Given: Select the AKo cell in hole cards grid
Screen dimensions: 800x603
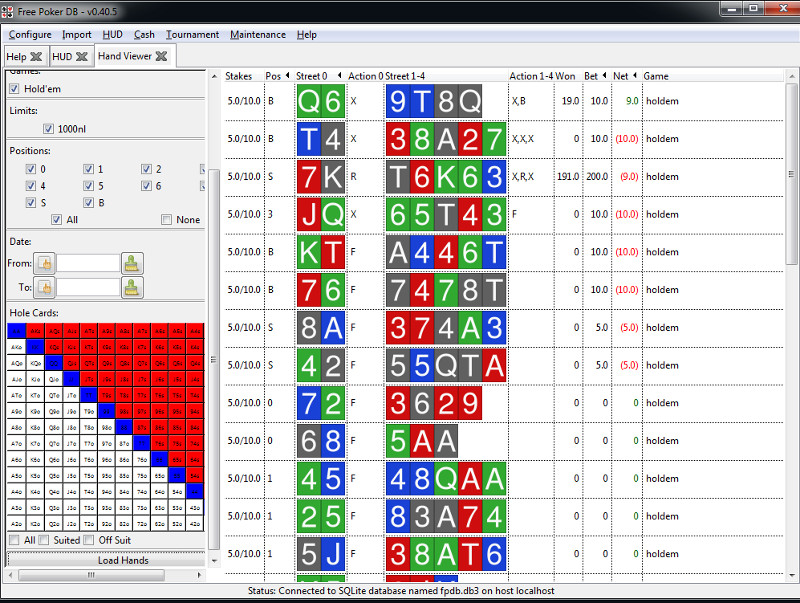Looking at the screenshot, I should tap(17, 347).
